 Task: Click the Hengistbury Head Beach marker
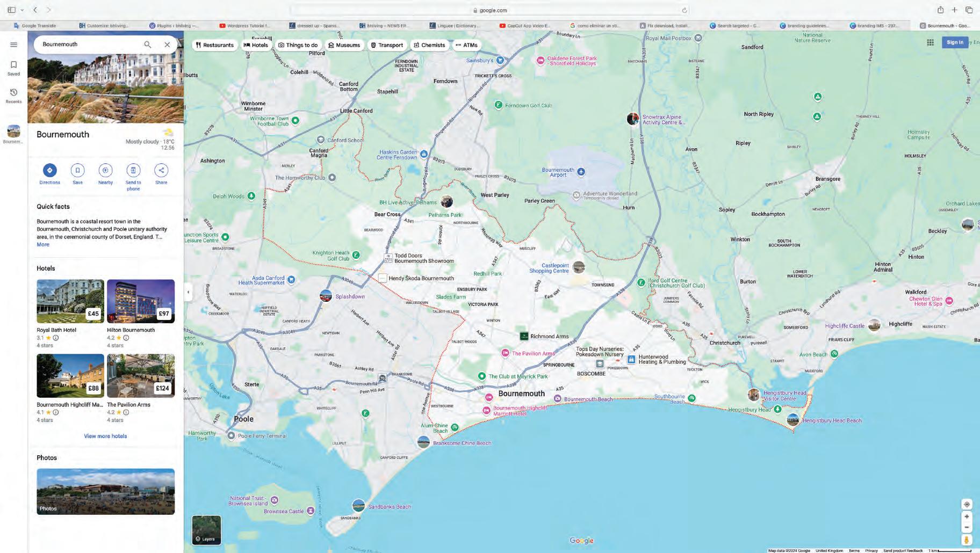click(x=793, y=420)
